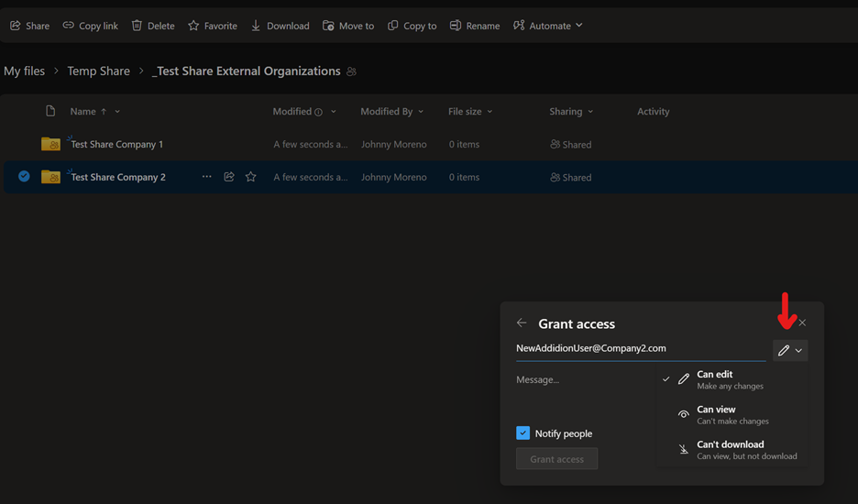
Task: Click share icon on Test Share Company 2 row
Action: tap(229, 177)
